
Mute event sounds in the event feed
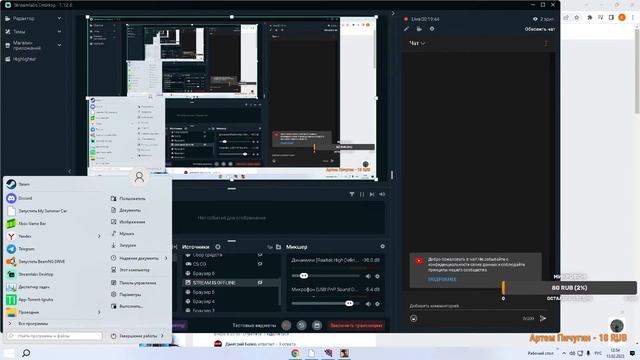(x=382, y=195)
